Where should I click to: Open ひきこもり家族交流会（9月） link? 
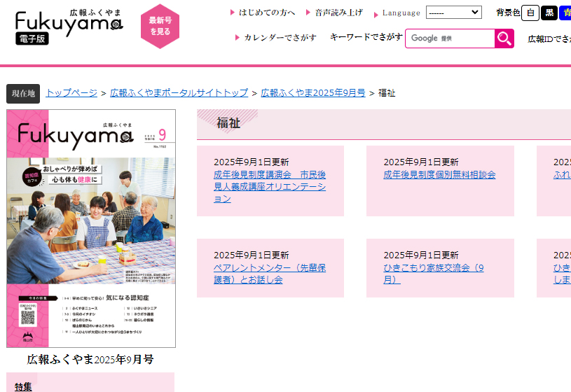coord(434,274)
